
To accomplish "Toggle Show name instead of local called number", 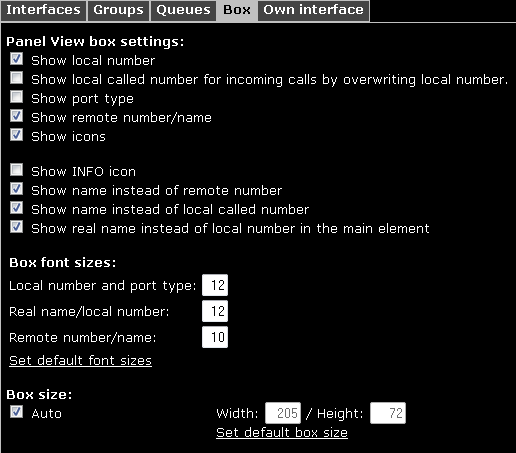I will pyautogui.click(x=16, y=208).
